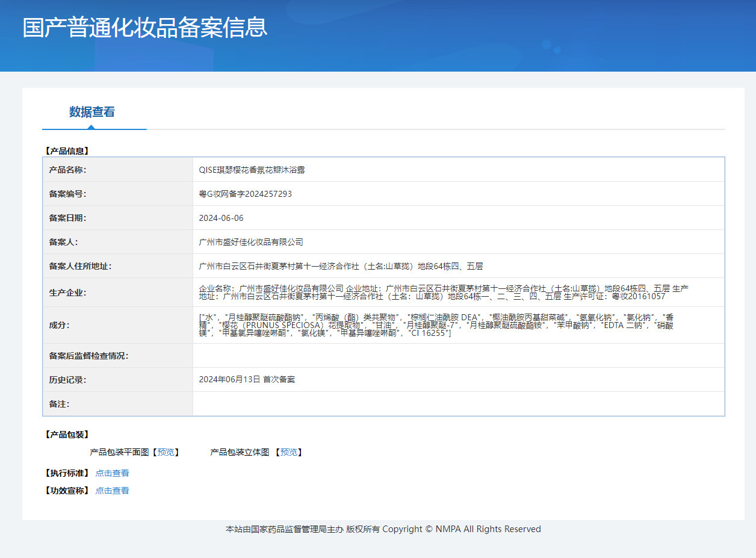Viewport: 756px width, 558px height.
Task: Select the product name QISE琪瑟樱花香氛花瓣沐浴露
Action: pyautogui.click(x=252, y=170)
